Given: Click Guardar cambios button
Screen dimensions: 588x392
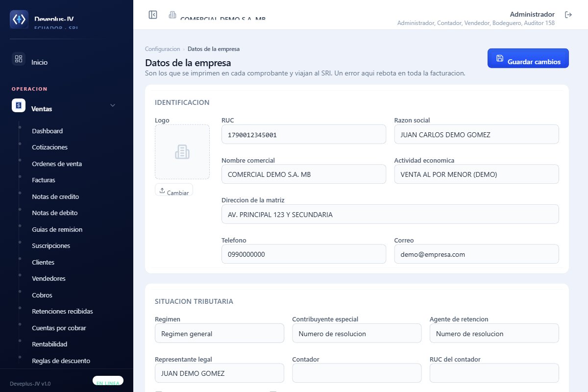Looking at the screenshot, I should (528, 58).
